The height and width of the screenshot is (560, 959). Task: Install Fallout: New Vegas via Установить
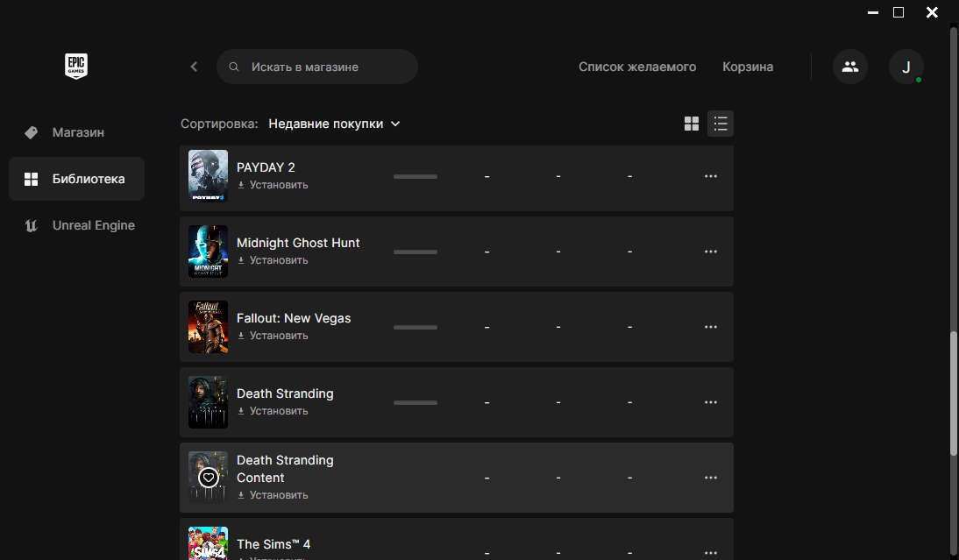point(273,336)
